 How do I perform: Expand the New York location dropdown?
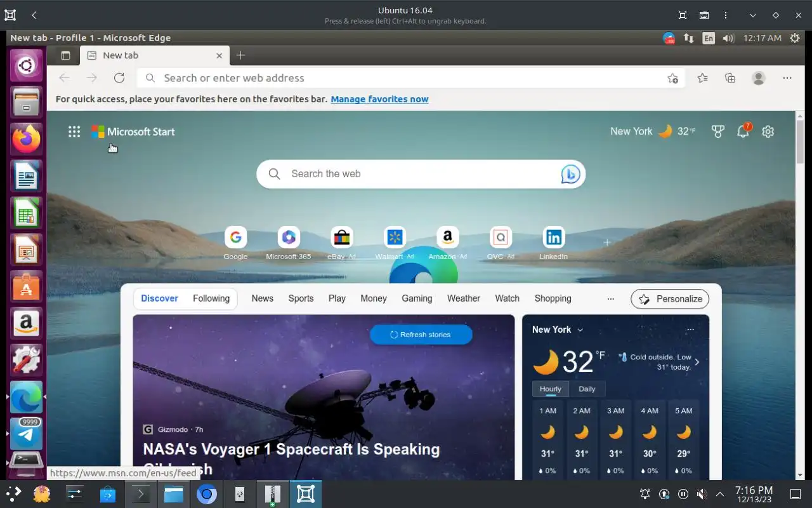click(580, 330)
